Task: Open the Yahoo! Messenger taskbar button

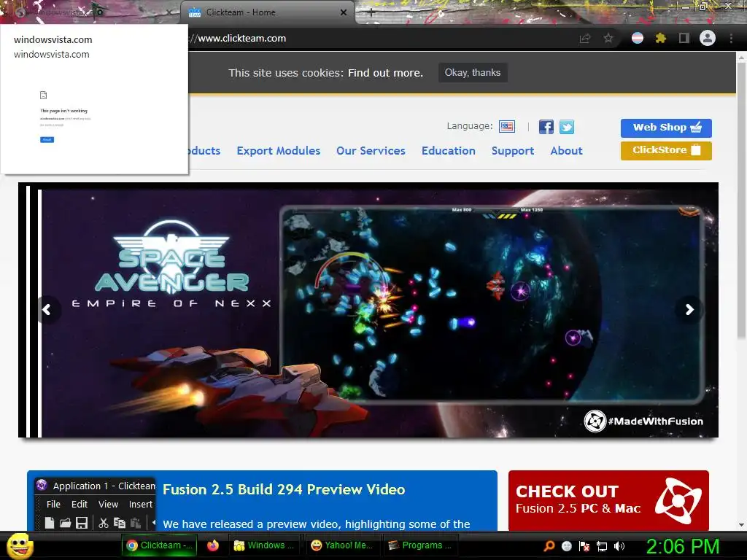Action: click(342, 545)
